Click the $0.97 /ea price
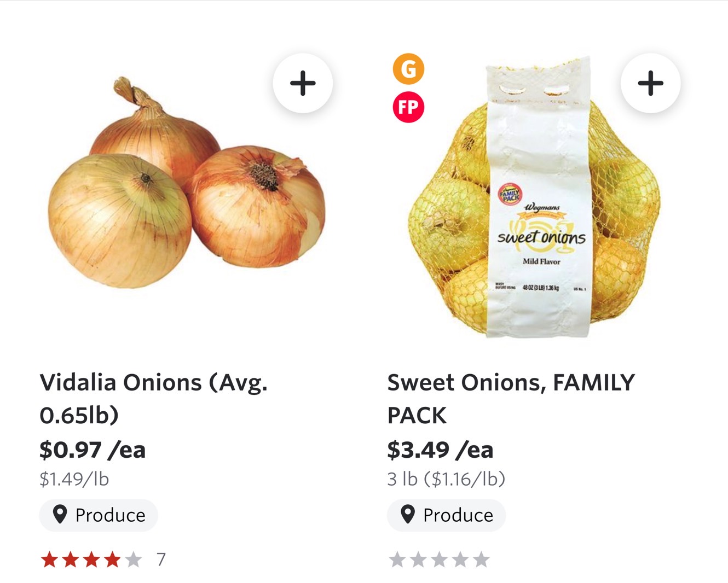728x583 pixels. tap(93, 450)
